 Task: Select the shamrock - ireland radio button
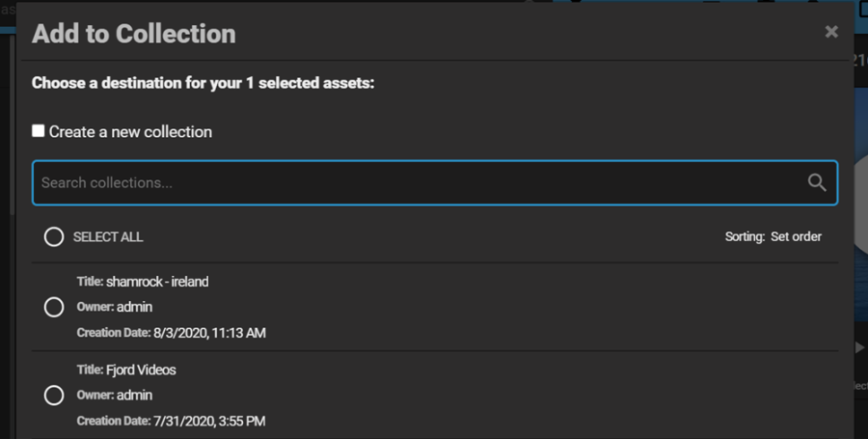point(54,307)
